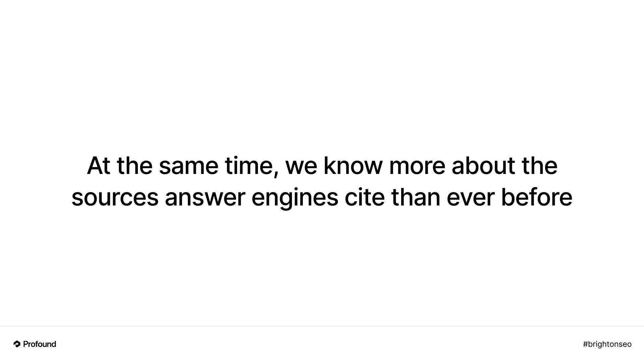Click the Profound brand name text
Image resolution: width=644 pixels, height=362 pixels.
tap(40, 344)
